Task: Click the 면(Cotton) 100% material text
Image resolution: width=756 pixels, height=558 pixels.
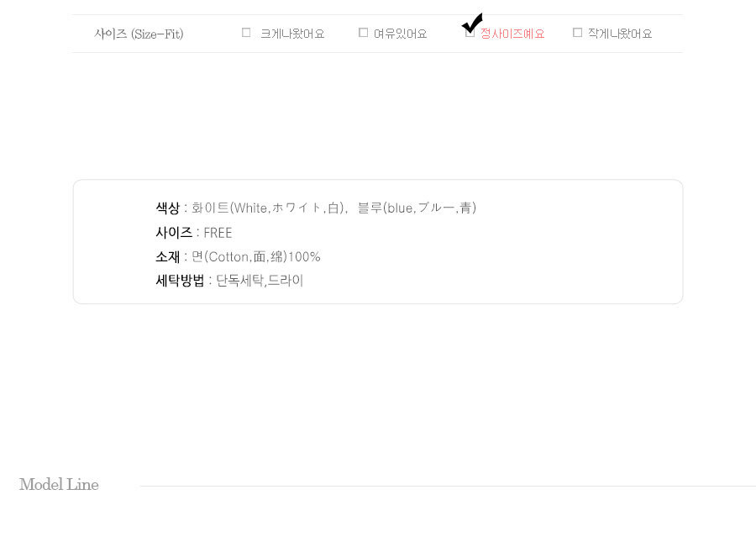Action: coord(256,256)
